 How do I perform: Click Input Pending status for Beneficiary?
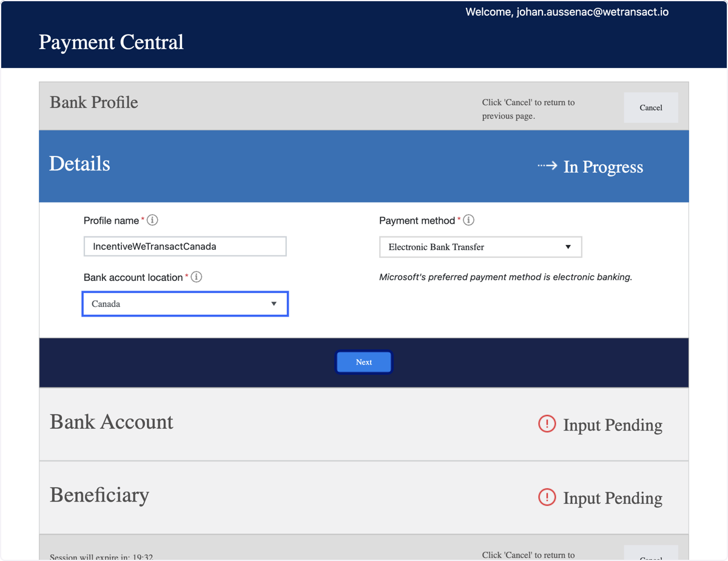613,498
